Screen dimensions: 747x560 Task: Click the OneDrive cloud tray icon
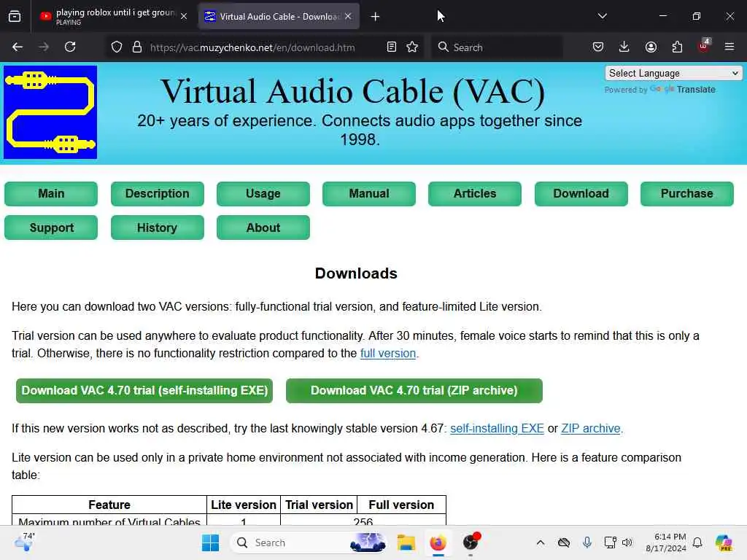point(564,542)
